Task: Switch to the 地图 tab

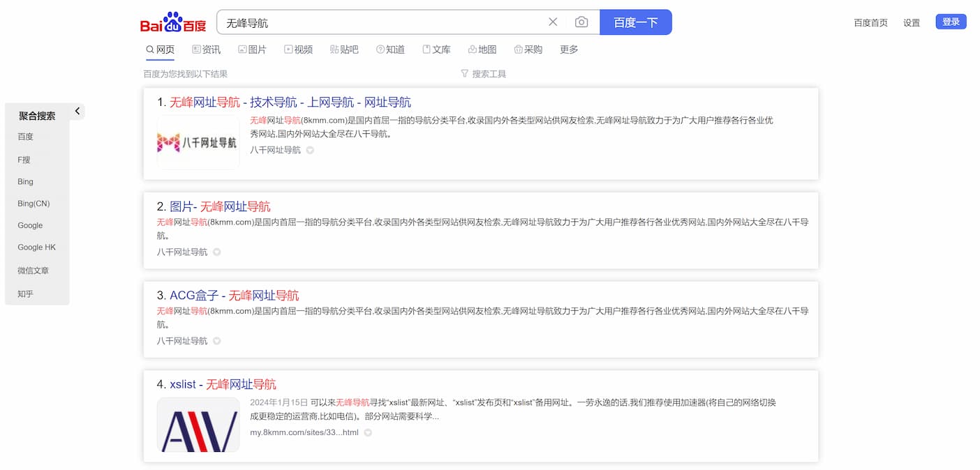Action: pyautogui.click(x=482, y=50)
